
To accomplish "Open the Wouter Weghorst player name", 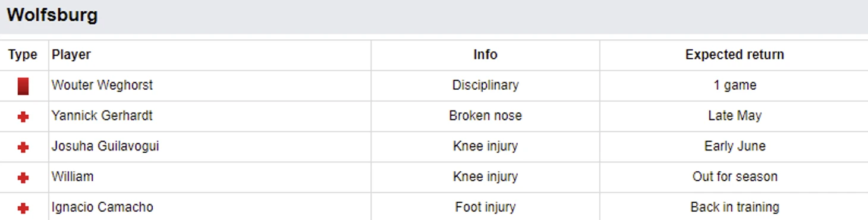I will (x=102, y=85).
